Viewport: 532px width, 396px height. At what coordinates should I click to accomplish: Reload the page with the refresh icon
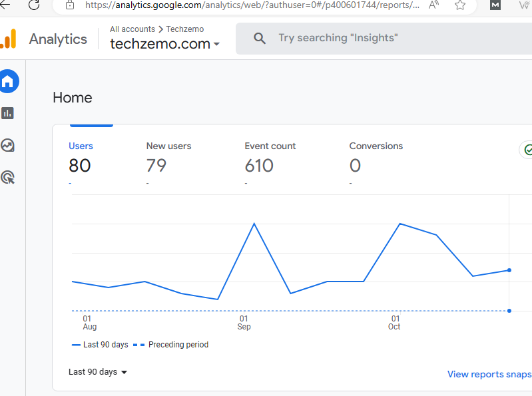click(34, 5)
